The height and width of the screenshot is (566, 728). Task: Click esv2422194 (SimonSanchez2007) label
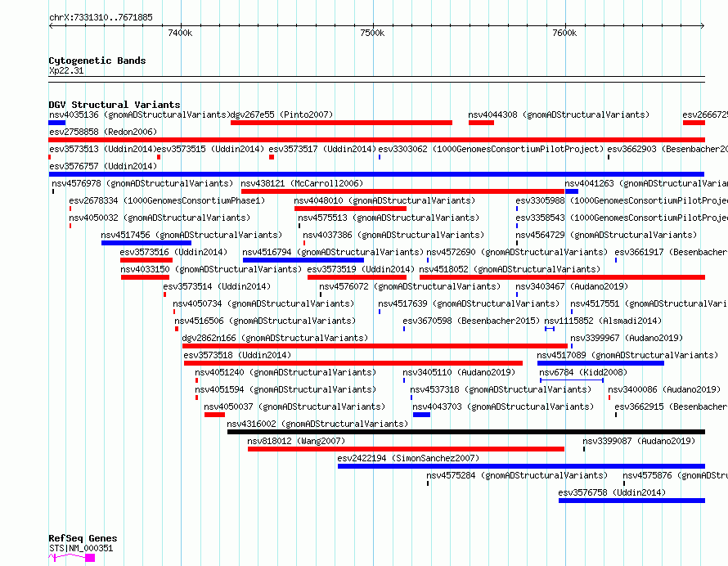coord(408,458)
